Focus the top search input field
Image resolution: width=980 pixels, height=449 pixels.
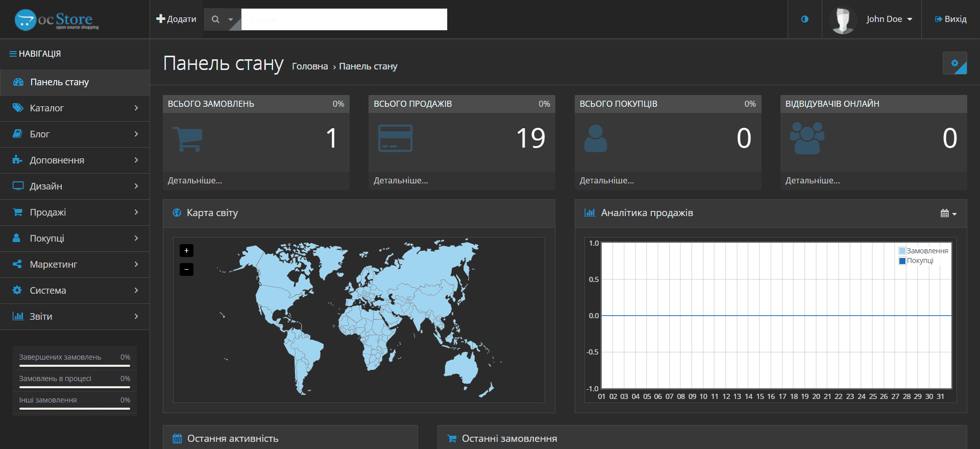click(344, 19)
